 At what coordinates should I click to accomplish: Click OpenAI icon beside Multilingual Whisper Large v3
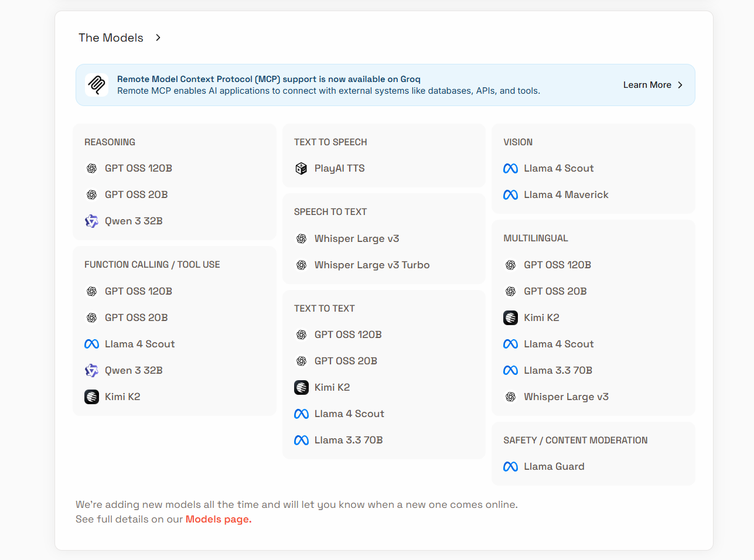(x=510, y=397)
